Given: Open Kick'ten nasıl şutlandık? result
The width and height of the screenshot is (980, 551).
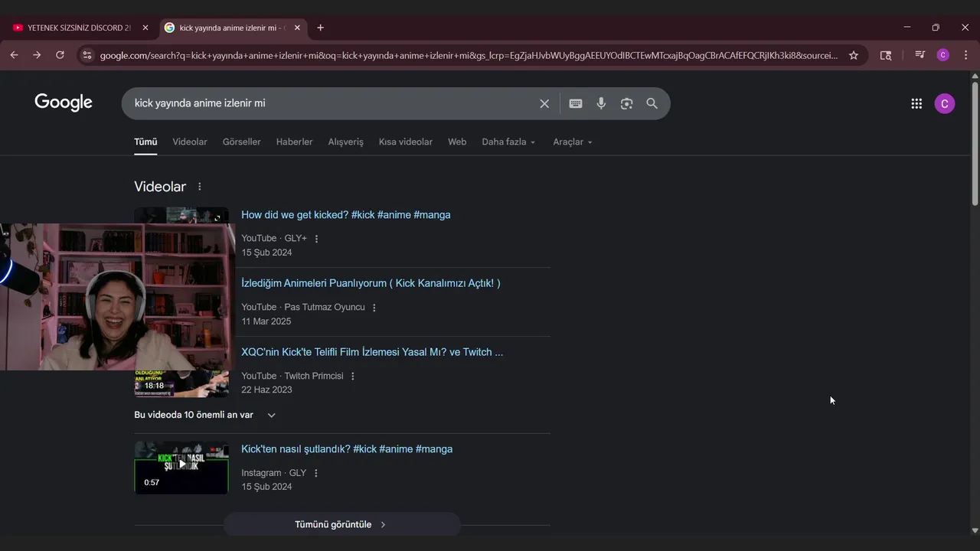Looking at the screenshot, I should point(347,449).
